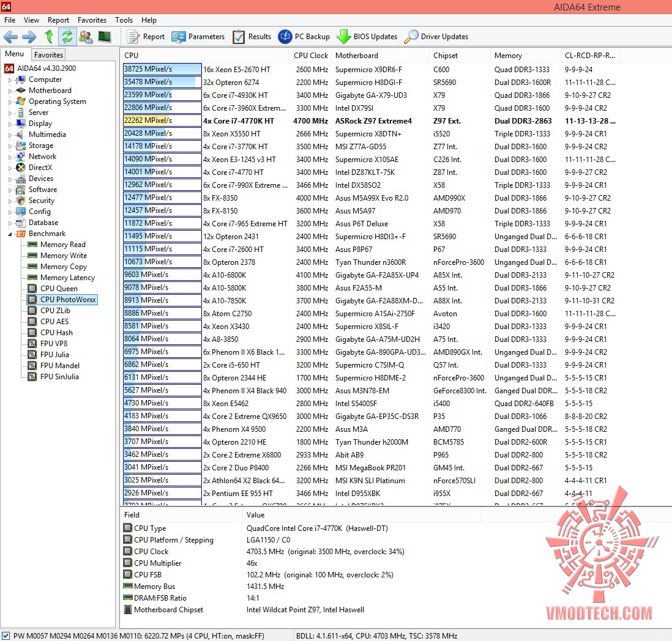The image size is (672, 641).
Task: Open benchmark Results
Action: click(x=252, y=37)
